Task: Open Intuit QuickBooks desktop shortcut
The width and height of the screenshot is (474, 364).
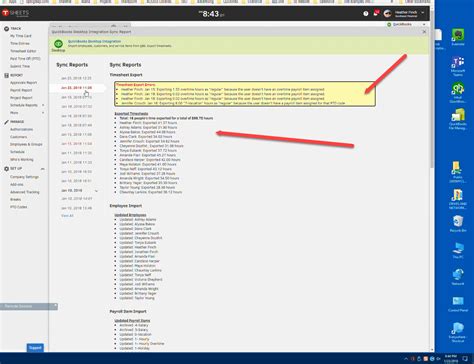Action: tap(458, 93)
